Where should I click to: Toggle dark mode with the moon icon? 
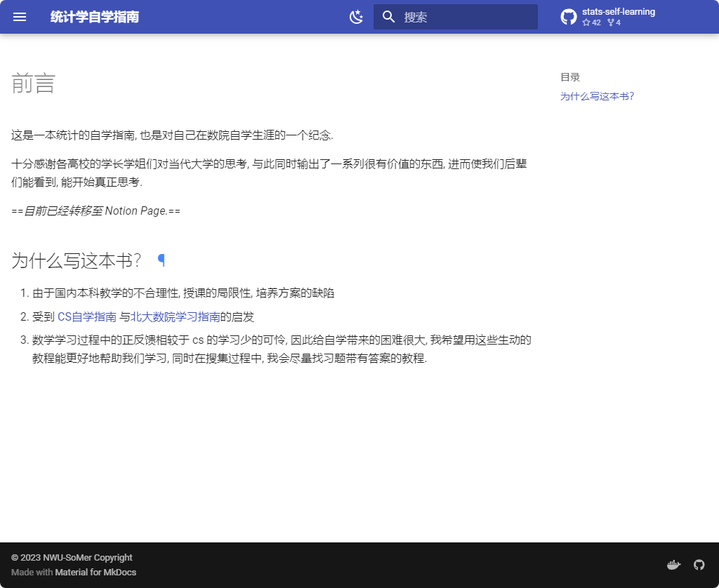[x=357, y=17]
